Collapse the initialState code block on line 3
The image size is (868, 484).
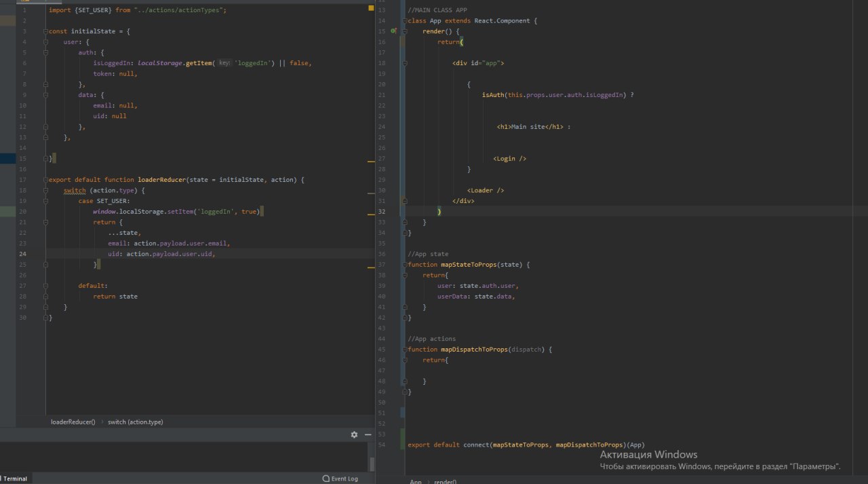click(x=46, y=31)
